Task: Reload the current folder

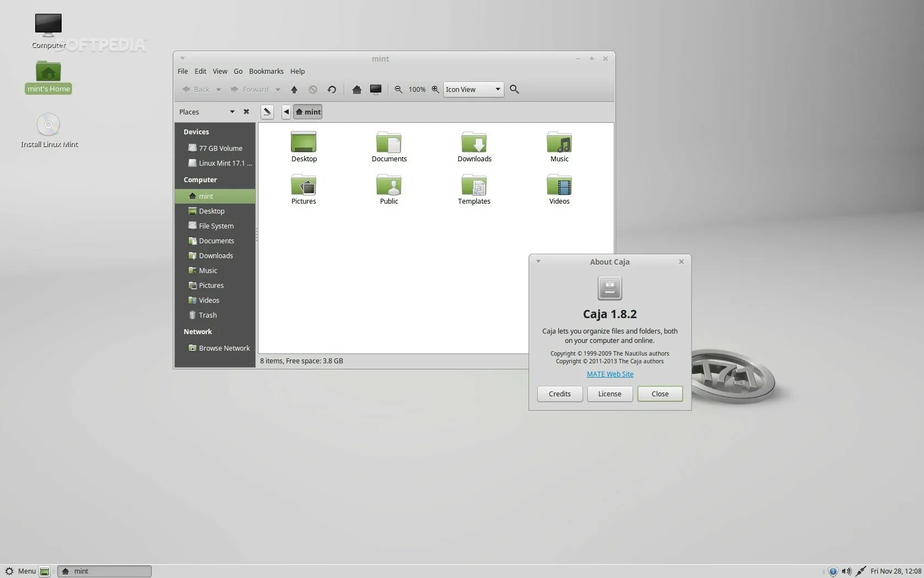Action: (x=332, y=89)
